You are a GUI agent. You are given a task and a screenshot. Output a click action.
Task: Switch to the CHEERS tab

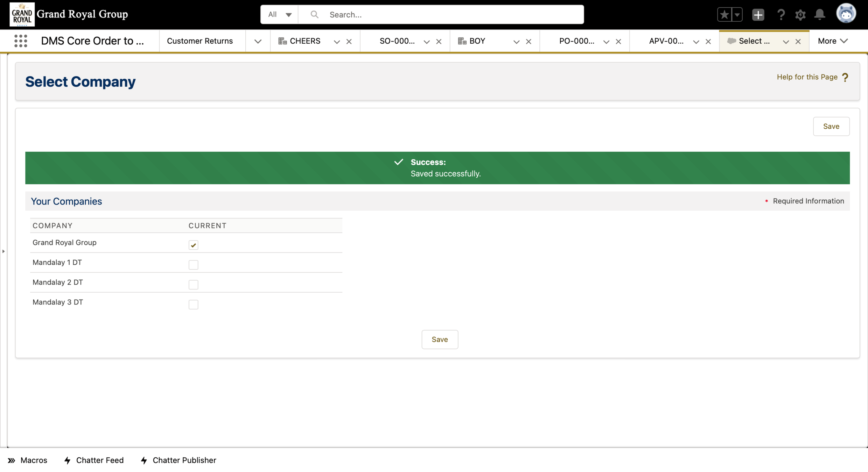(x=304, y=41)
